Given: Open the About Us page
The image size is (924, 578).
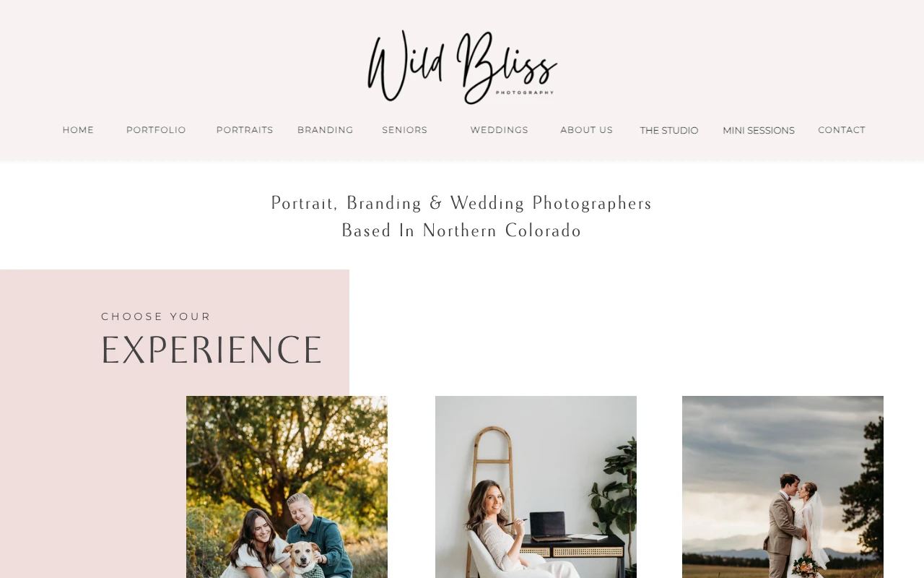Looking at the screenshot, I should point(586,130).
